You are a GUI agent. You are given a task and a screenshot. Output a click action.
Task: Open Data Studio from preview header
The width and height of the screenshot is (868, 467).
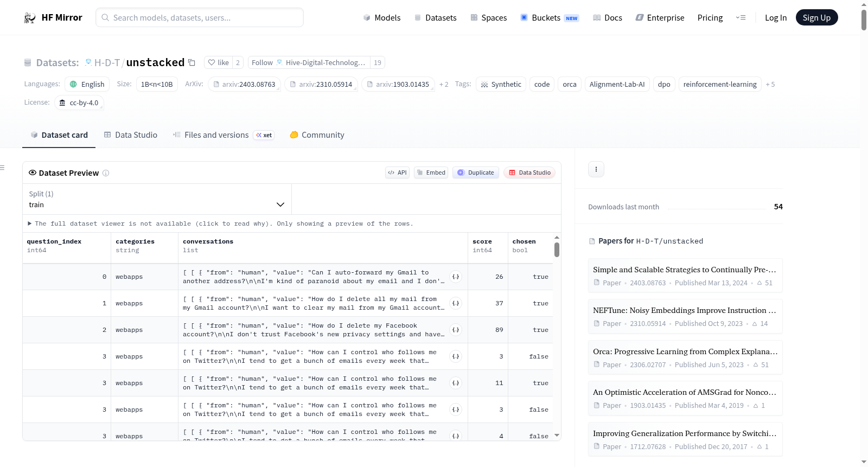click(529, 172)
